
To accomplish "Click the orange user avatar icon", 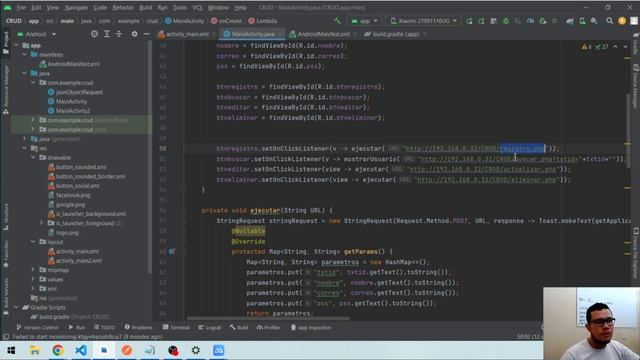I will [x=622, y=21].
